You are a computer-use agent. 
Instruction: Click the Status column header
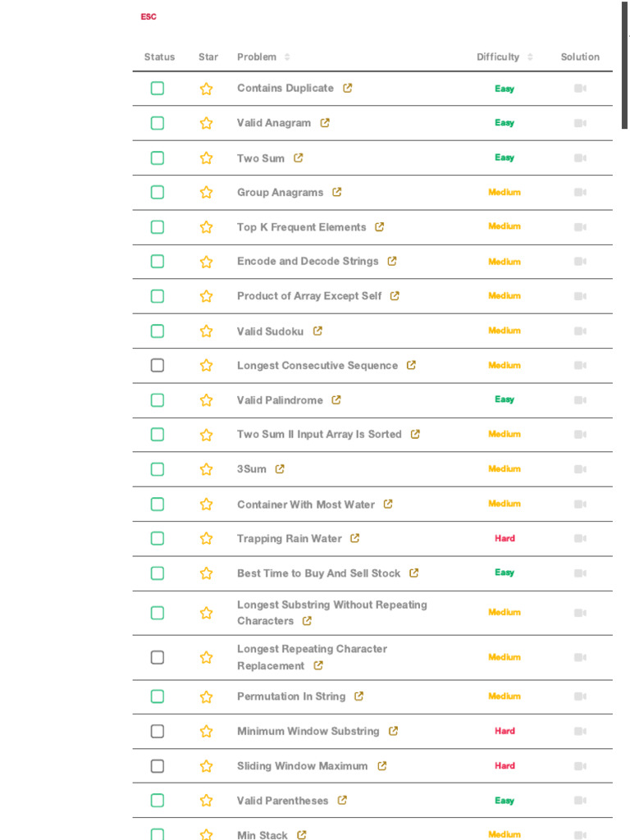tap(159, 57)
